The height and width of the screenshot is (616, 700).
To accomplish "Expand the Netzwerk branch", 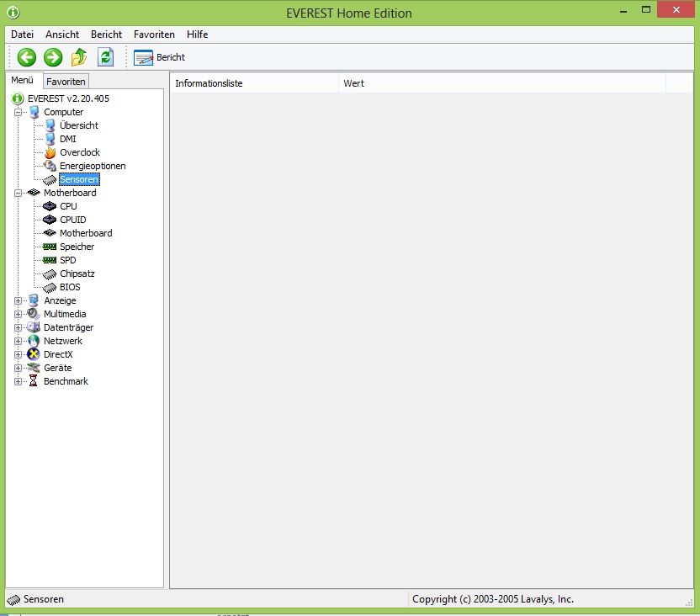I will point(18,341).
